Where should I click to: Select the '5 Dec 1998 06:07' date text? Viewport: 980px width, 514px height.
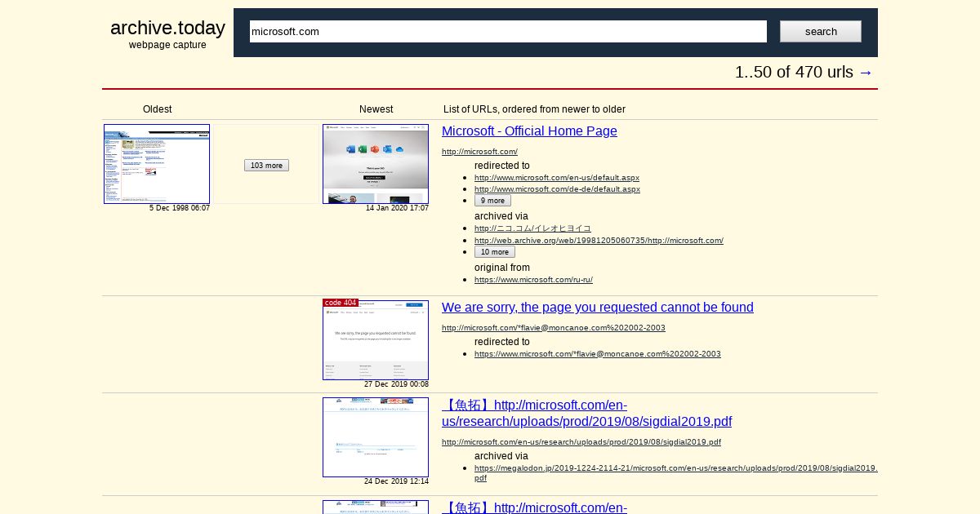click(x=180, y=208)
